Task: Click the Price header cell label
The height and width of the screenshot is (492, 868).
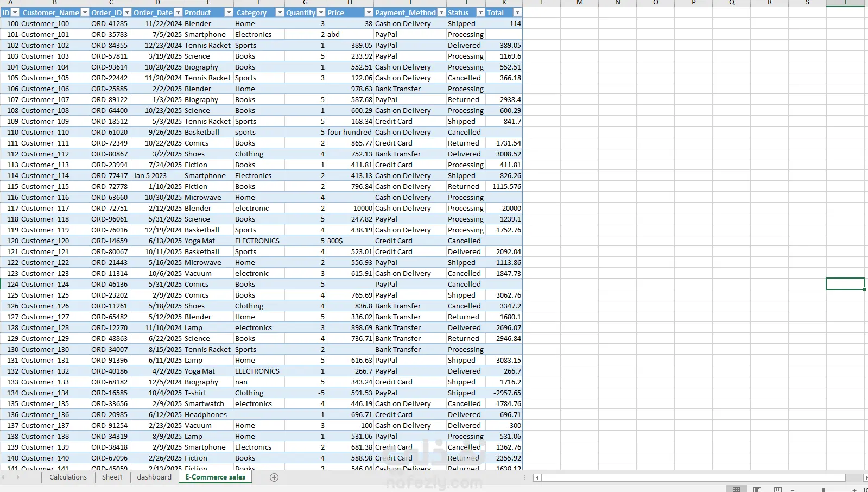Action: [x=336, y=12]
